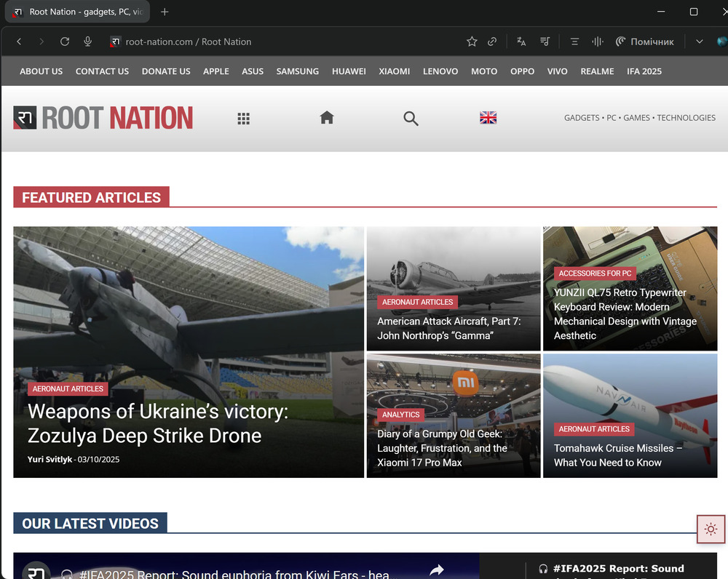Open reader mode lines icon

574,41
